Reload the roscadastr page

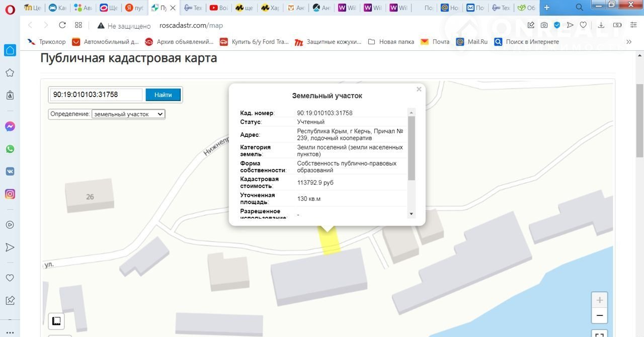coord(62,25)
